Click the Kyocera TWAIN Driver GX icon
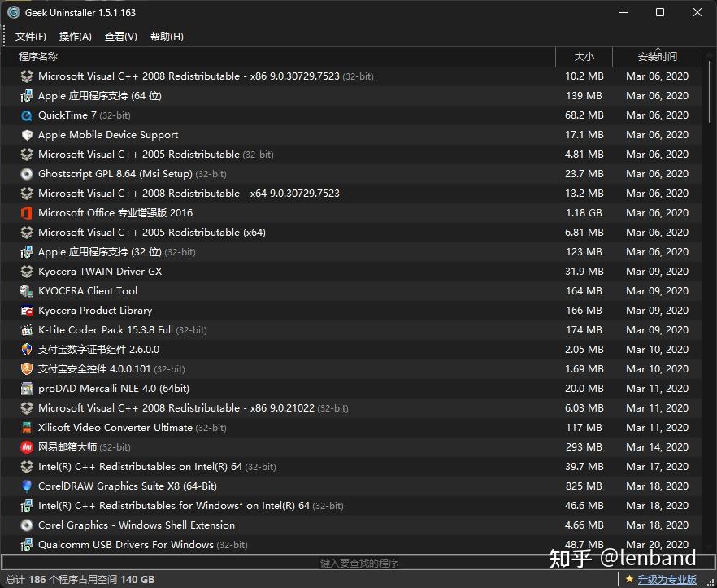 pyautogui.click(x=27, y=272)
